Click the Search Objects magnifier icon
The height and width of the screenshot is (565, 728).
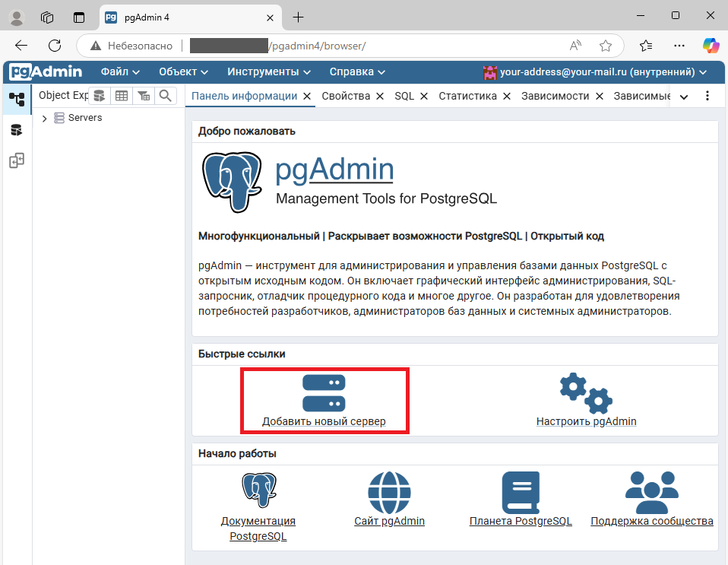pos(166,96)
